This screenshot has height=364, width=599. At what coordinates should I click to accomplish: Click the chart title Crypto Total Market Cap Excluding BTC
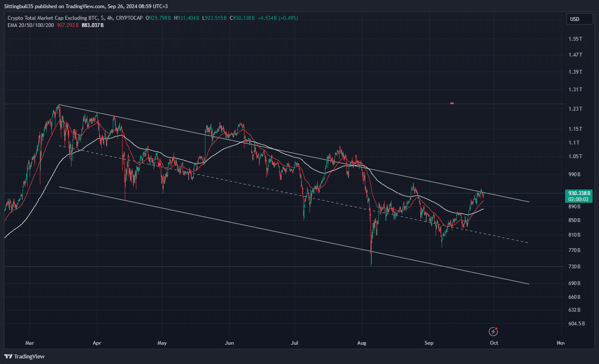pyautogui.click(x=53, y=18)
